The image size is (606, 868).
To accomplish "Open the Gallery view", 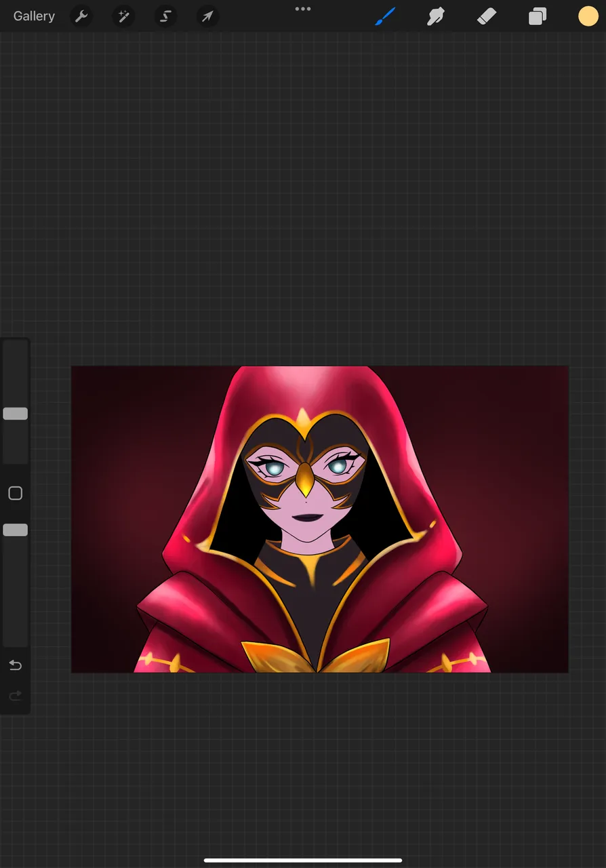I will (34, 16).
